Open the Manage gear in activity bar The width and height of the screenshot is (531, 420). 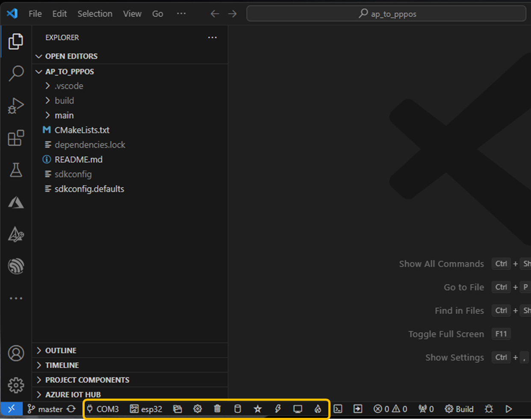tap(16, 385)
